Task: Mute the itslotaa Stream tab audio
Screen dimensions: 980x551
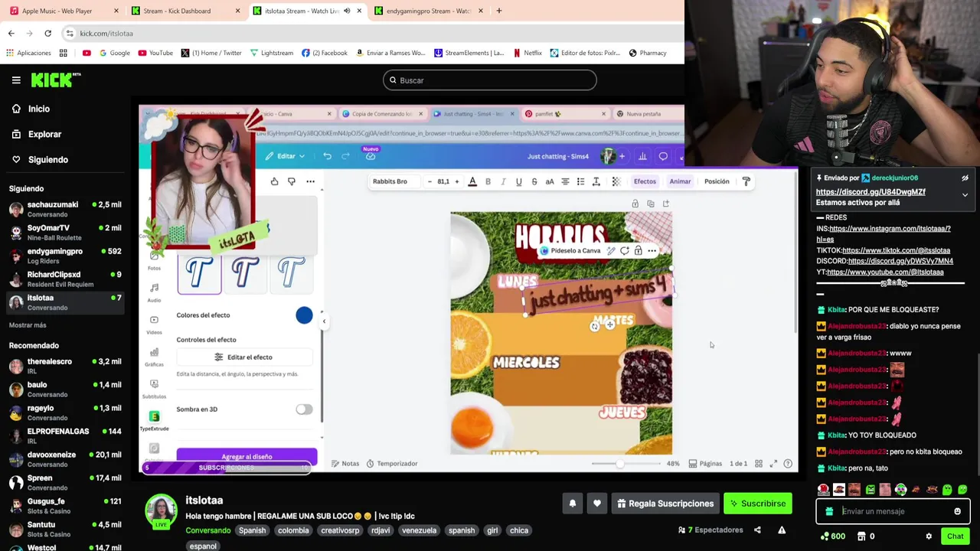Action: (x=347, y=11)
